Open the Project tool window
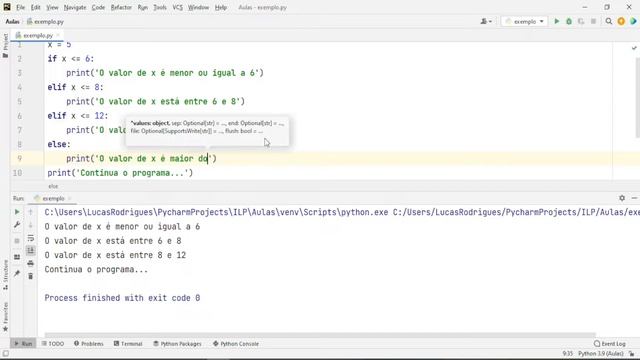 pyautogui.click(x=5, y=45)
